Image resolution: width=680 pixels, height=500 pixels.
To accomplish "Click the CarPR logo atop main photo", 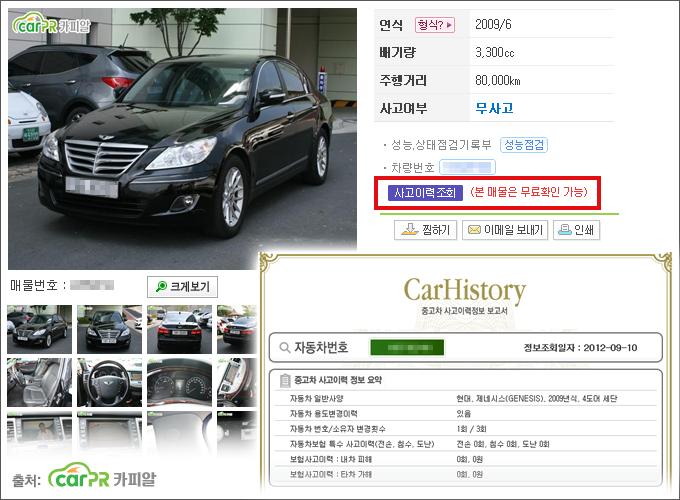I will (51, 24).
